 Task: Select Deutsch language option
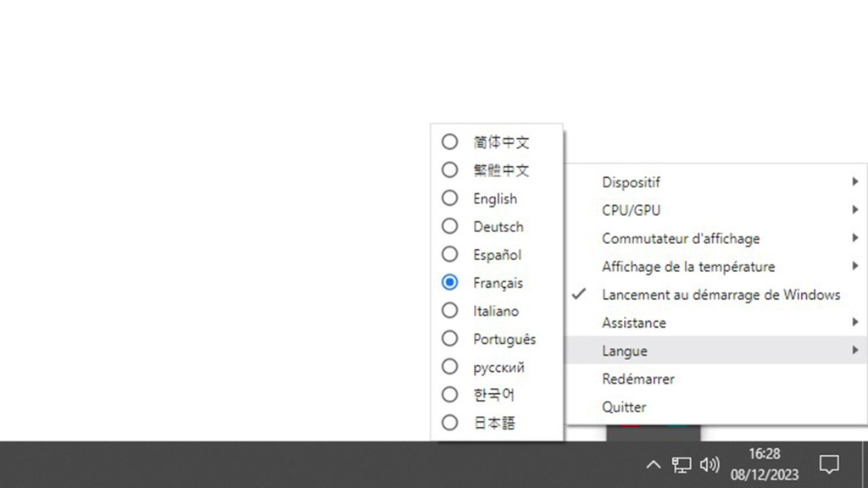pyautogui.click(x=450, y=226)
